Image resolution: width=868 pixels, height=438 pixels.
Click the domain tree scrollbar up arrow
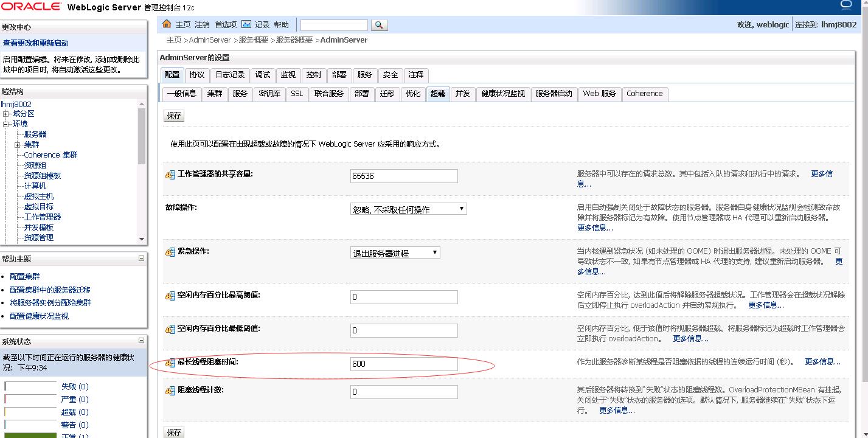(142, 104)
